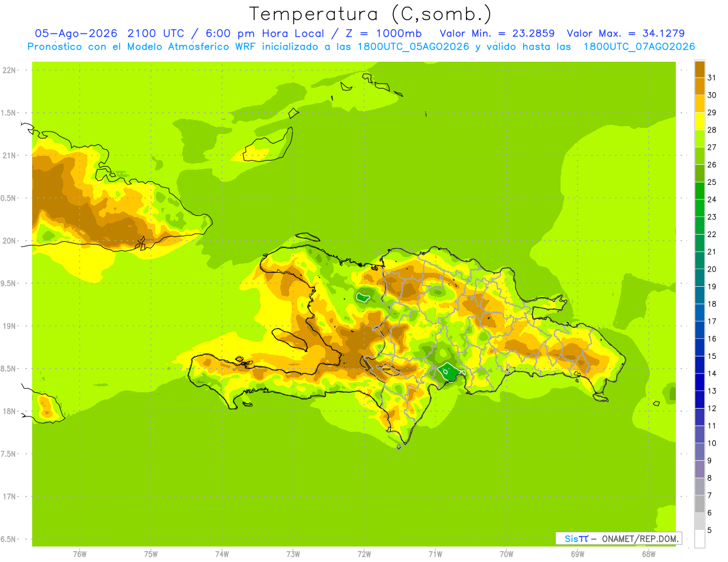Click the "SisTT - ONAMET/REP.DOM." credit box

tap(618, 538)
